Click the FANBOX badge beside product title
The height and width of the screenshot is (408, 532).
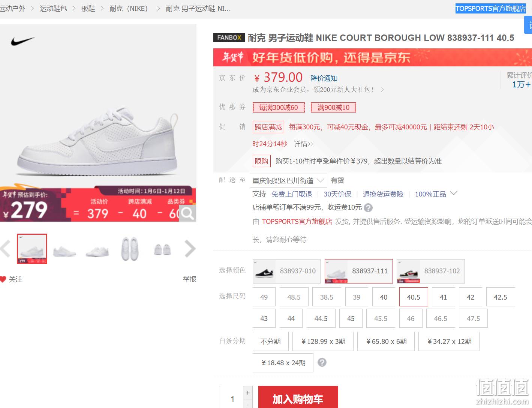pyautogui.click(x=229, y=37)
